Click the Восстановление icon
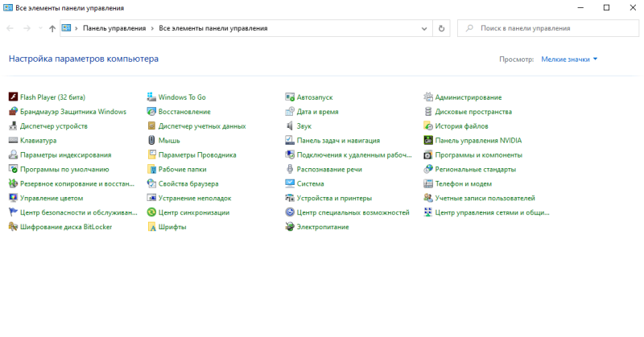Image resolution: width=644 pixels, height=337 pixels. pyautogui.click(x=151, y=112)
